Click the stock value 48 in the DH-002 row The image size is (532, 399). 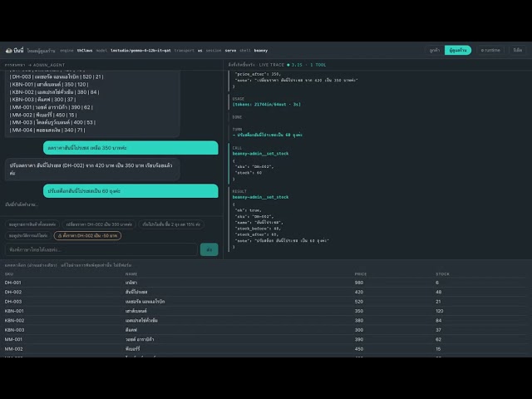[439, 292]
